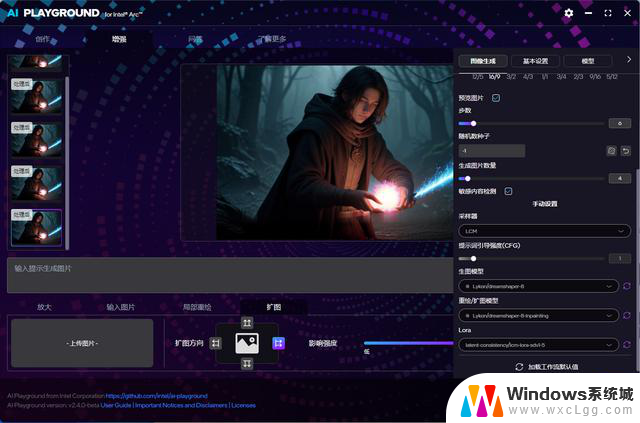Select the 4/3 aspect ratio
This screenshot has height=423, width=640.
(528, 77)
